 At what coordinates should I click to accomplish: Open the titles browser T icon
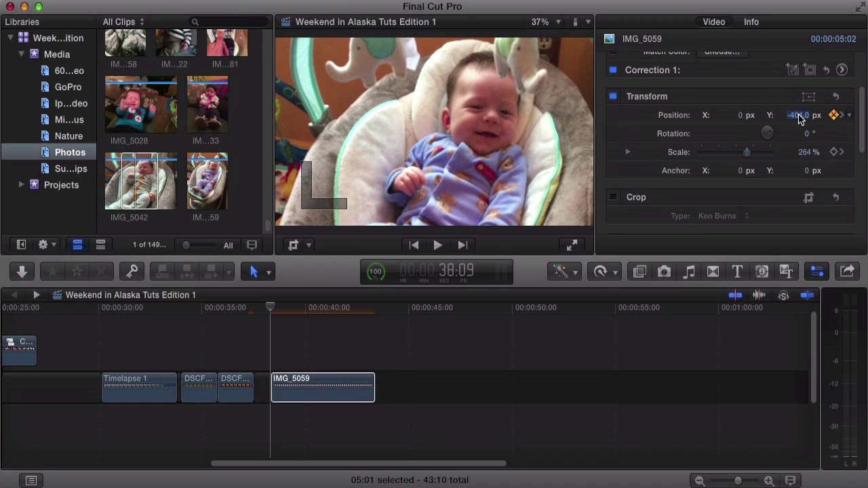(x=737, y=272)
